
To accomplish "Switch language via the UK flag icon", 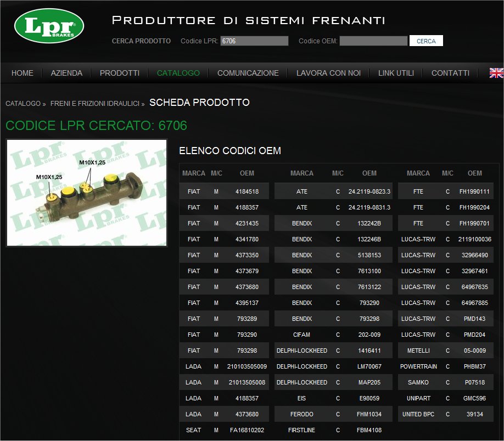I will (x=496, y=73).
